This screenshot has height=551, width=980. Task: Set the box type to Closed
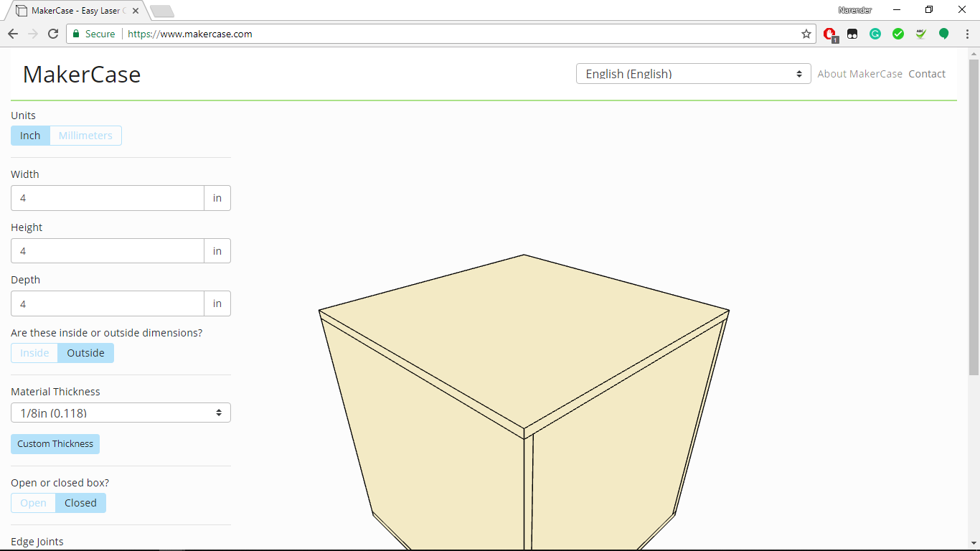pyautogui.click(x=80, y=503)
